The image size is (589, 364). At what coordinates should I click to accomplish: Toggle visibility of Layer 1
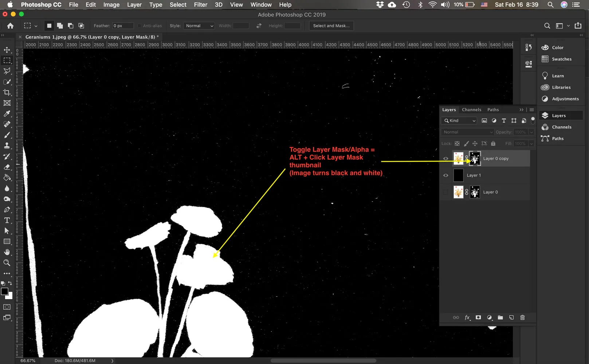[x=445, y=175]
